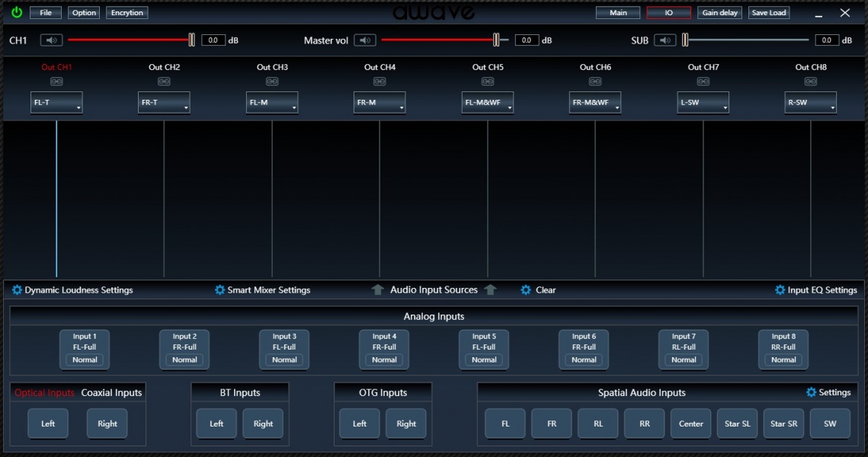
Task: Expand the FL-T dropdown for Out CH1
Action: (x=57, y=103)
